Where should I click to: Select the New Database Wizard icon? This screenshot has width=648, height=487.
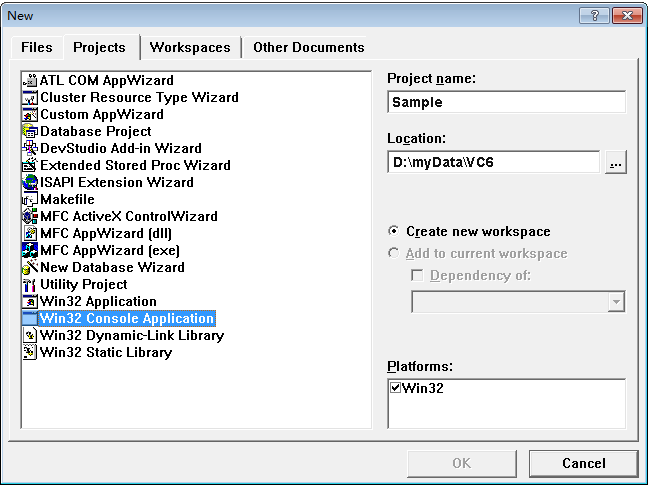click(30, 267)
